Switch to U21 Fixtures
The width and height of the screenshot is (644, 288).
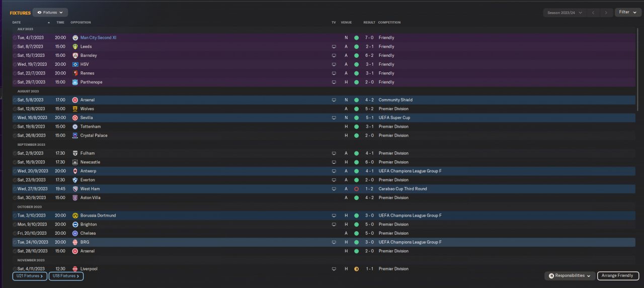[30, 276]
